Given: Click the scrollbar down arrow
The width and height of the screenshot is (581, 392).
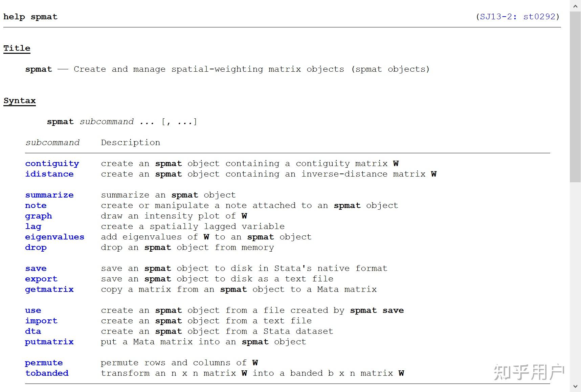Looking at the screenshot, I should (575, 386).
